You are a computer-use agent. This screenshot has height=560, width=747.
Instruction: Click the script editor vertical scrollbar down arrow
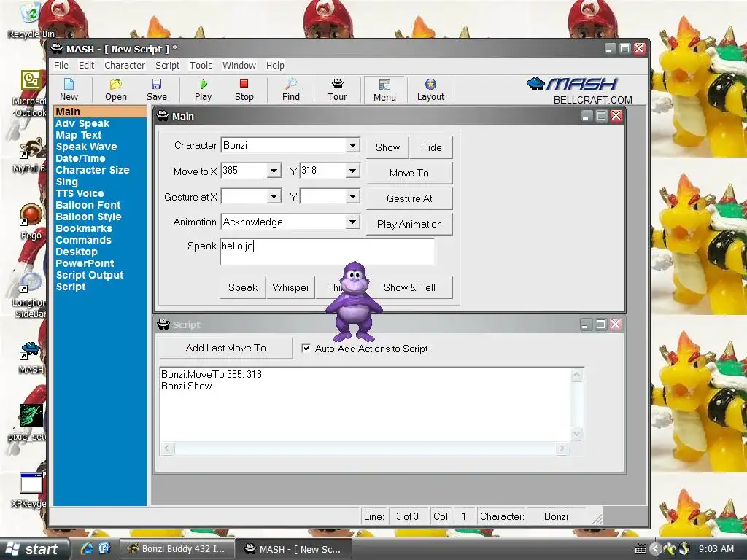click(576, 434)
